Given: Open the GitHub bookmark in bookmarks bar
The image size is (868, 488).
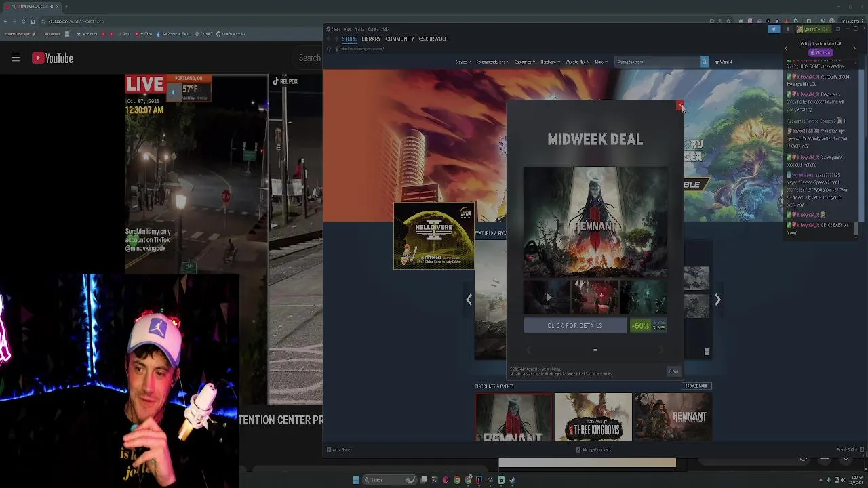Looking at the screenshot, I should pyautogui.click(x=231, y=34).
